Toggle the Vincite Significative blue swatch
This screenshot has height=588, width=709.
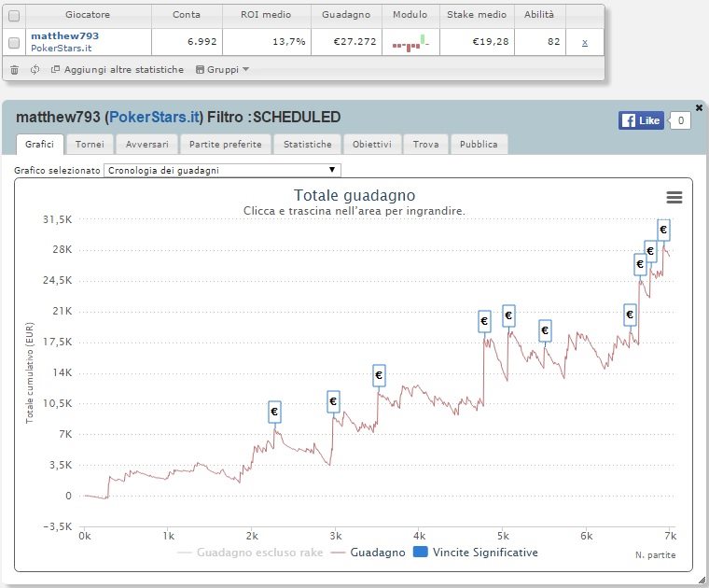pos(421,552)
